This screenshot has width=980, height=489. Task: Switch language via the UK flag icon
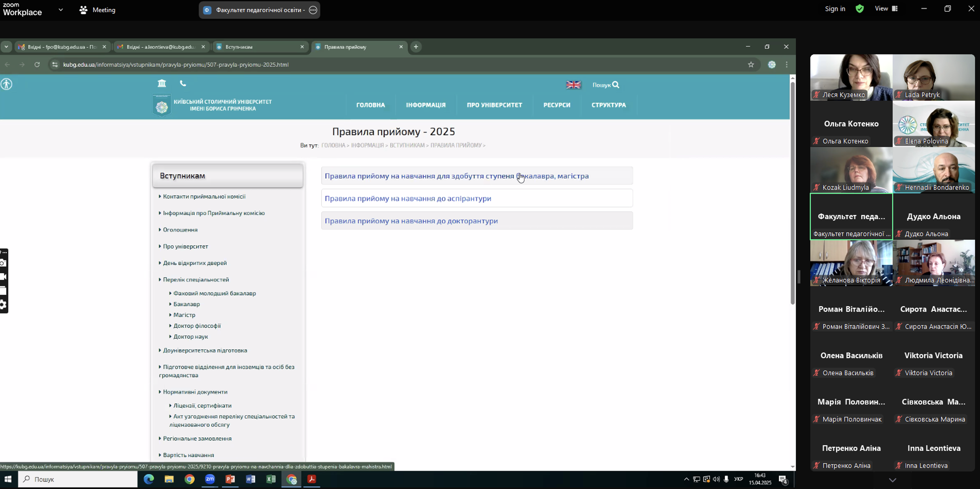point(573,85)
